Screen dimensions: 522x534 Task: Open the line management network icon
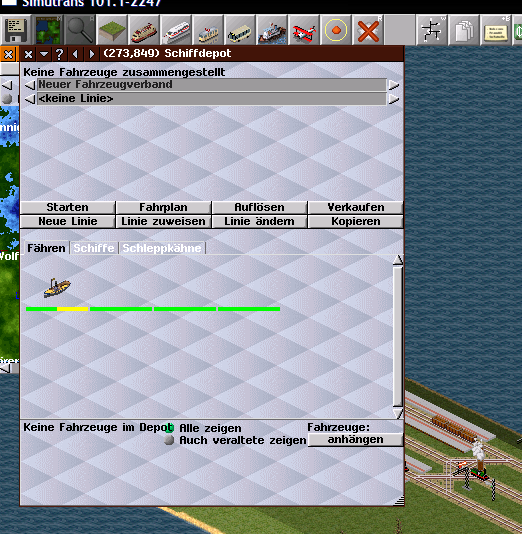[431, 30]
